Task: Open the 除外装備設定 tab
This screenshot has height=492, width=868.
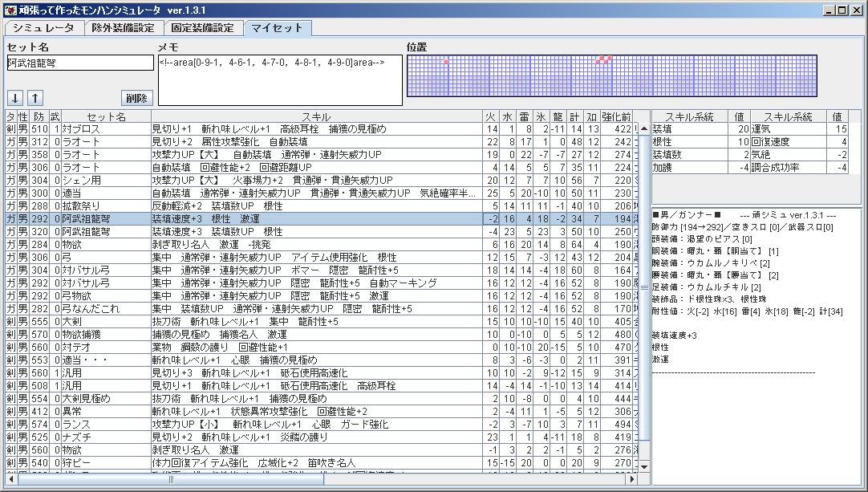Action: coord(122,27)
